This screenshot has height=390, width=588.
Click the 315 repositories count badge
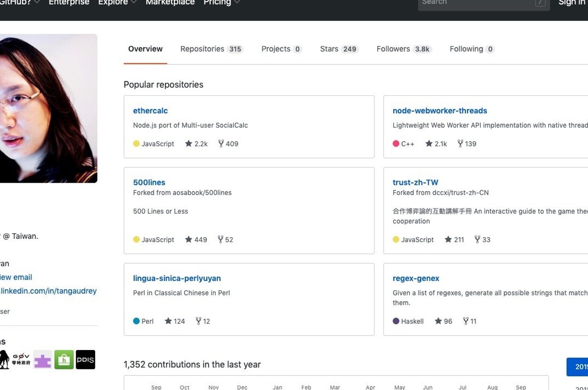tap(235, 49)
